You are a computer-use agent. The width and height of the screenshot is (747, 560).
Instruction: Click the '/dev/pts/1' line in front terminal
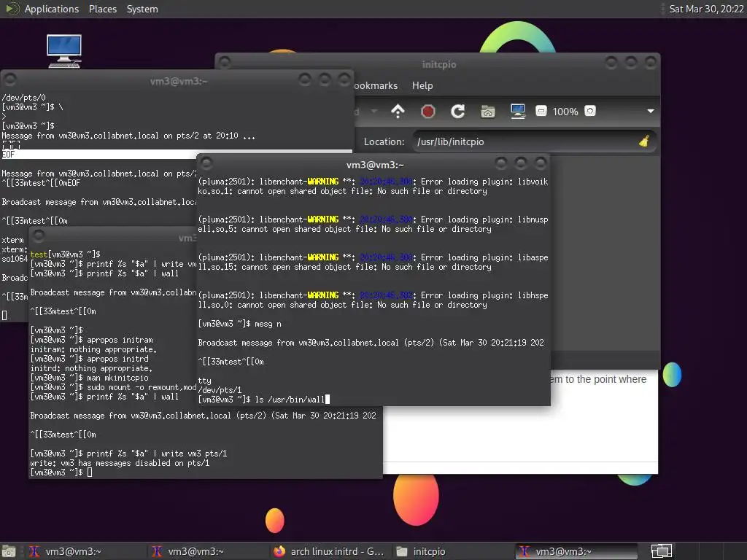coord(220,390)
